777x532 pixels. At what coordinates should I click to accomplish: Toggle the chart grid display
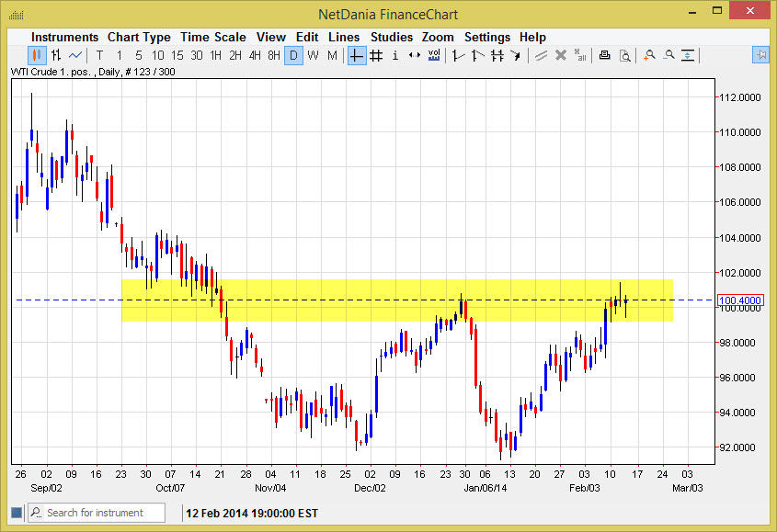(x=376, y=55)
